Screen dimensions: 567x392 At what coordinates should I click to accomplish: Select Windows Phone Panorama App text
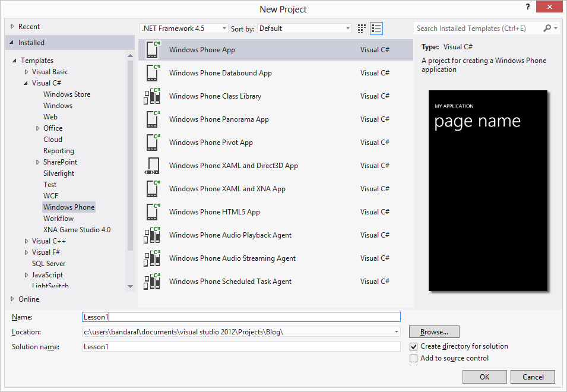click(218, 119)
